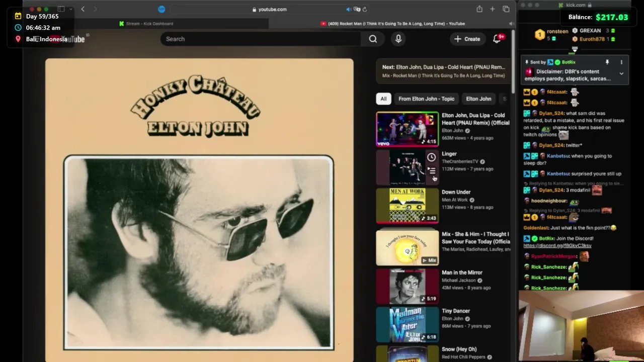Click RyanPatrickMorgan username in chat
644x362 pixels.
tap(553, 256)
